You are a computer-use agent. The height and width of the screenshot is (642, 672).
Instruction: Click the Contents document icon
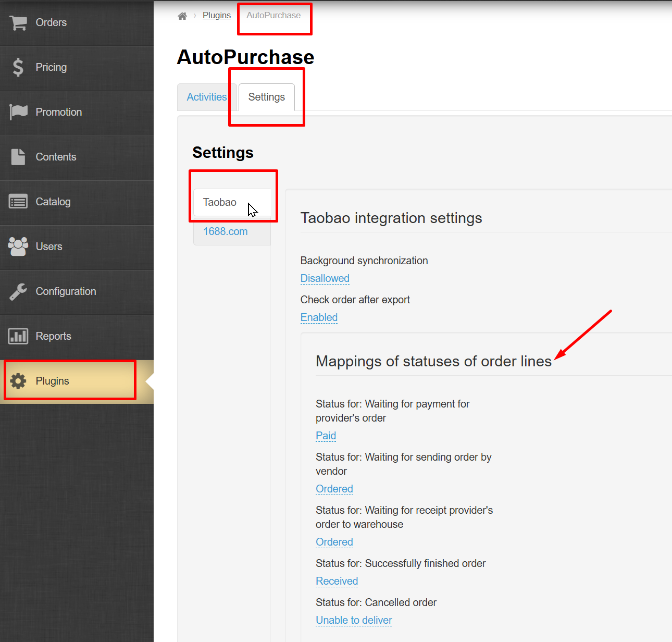click(x=18, y=157)
